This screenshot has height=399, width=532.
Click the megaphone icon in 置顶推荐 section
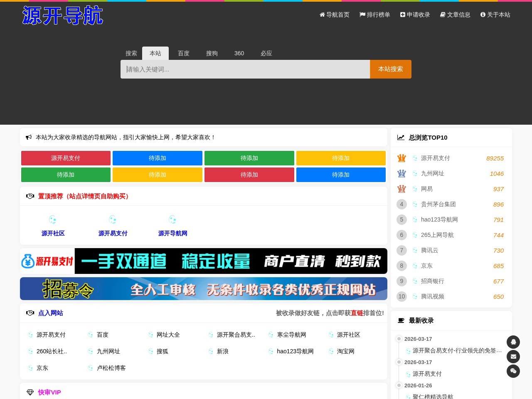coord(30,196)
